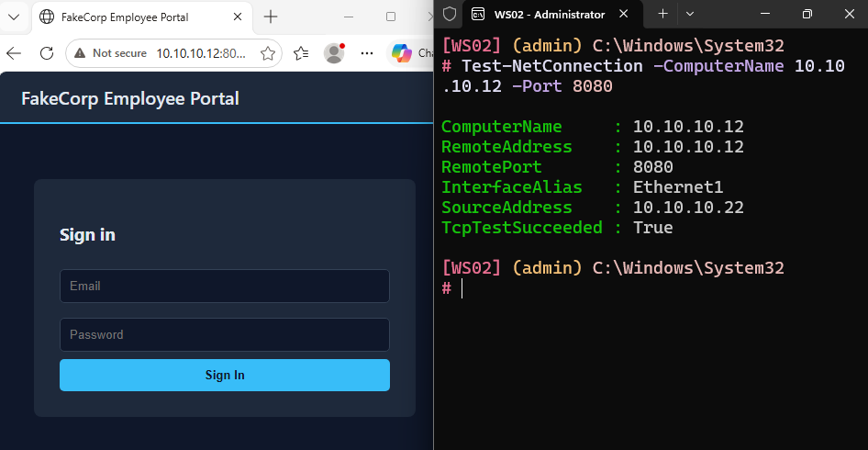Click the RemoteAddress label in terminal

(506, 147)
